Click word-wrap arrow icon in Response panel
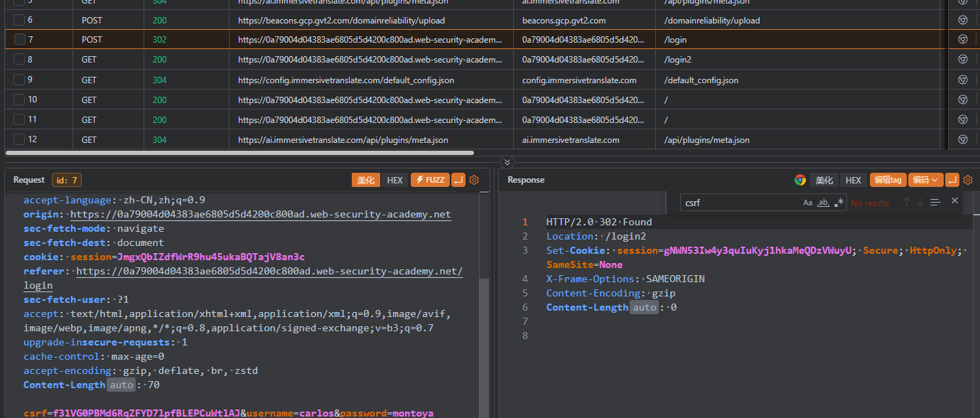This screenshot has height=418, width=980. (952, 181)
